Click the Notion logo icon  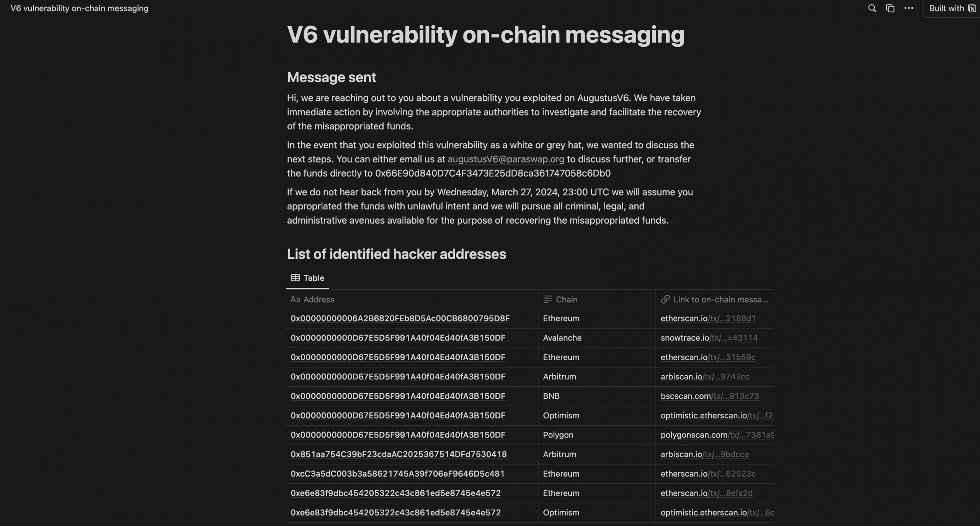point(972,8)
